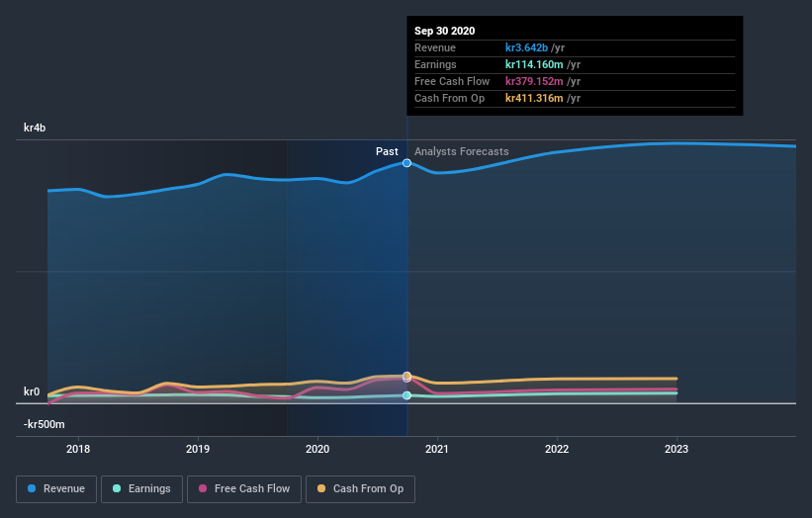The height and width of the screenshot is (518, 812).
Task: Toggle the Cash From Op legend button
Action: click(x=360, y=489)
